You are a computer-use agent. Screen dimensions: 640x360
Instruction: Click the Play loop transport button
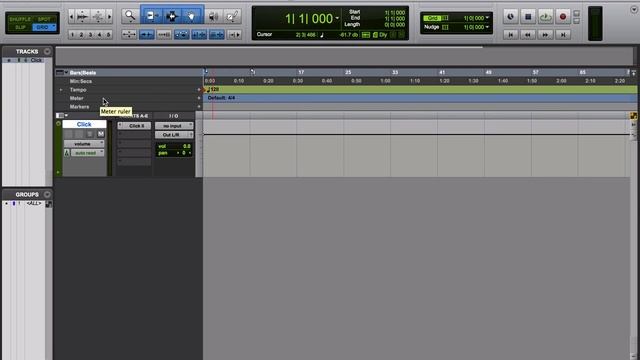point(545,17)
